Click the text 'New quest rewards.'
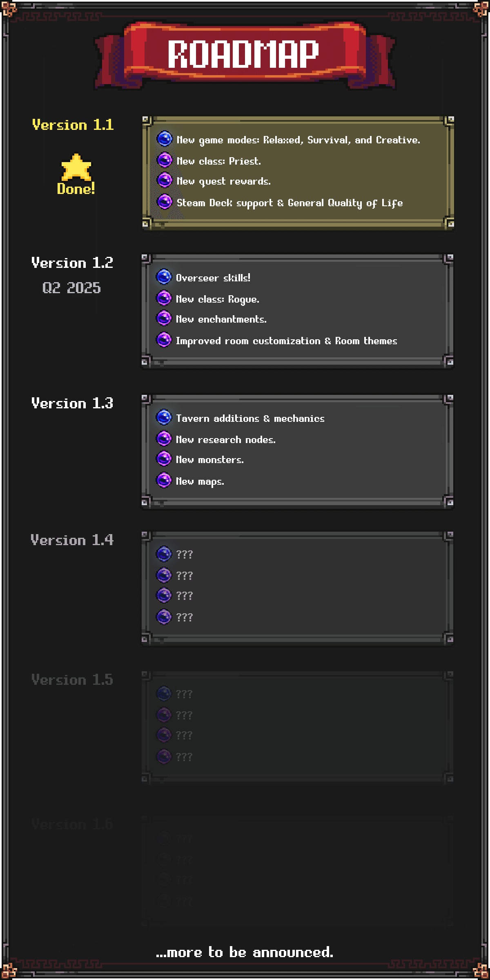490x980 pixels. [x=224, y=182]
